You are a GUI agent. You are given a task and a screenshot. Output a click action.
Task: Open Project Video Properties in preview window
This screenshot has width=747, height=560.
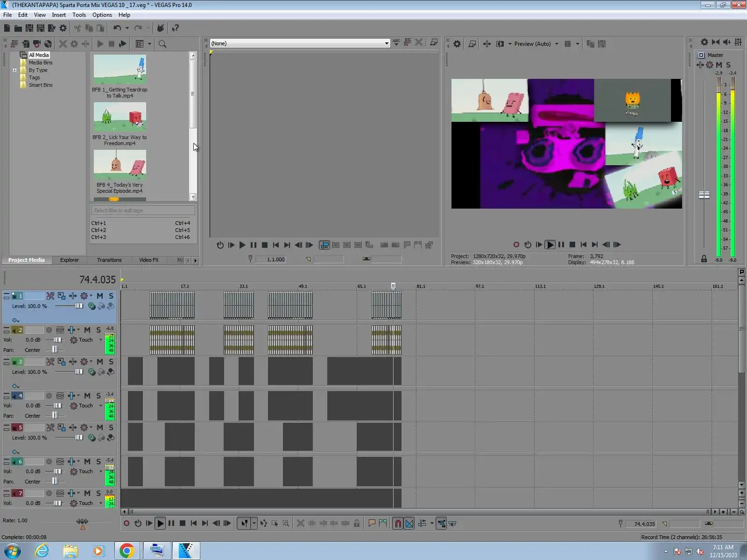[x=457, y=44]
